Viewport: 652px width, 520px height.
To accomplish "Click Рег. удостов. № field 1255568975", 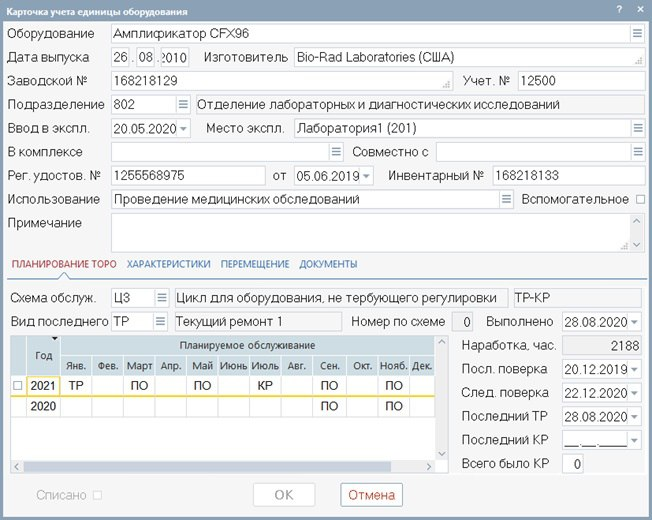I will pos(188,175).
